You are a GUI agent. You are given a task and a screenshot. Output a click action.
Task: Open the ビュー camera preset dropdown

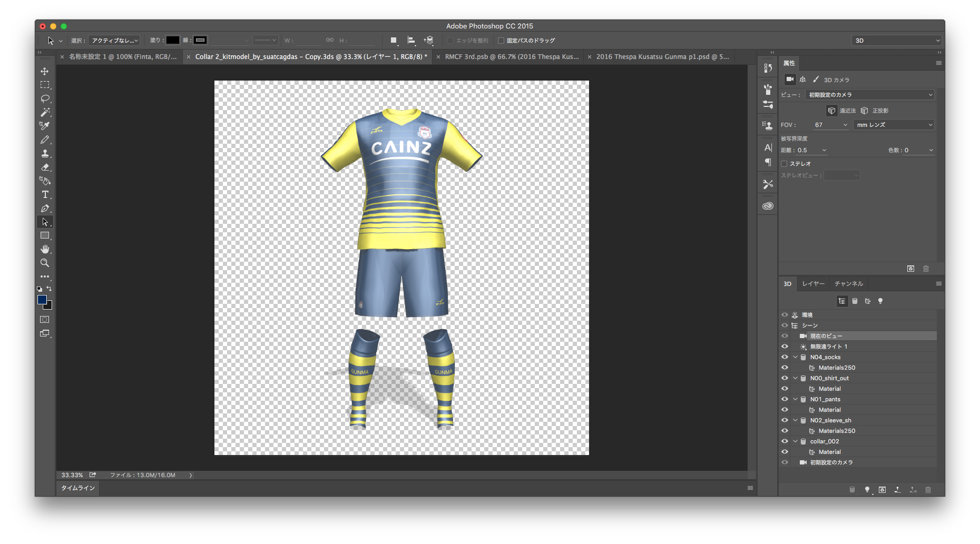[870, 95]
